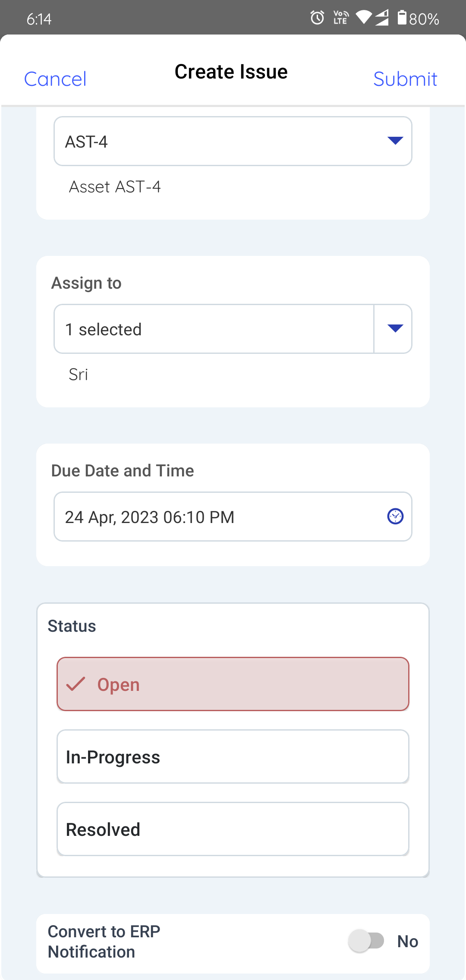466x980 pixels.
Task: Click the '1 selected' assignee combo box
Action: 214,329
